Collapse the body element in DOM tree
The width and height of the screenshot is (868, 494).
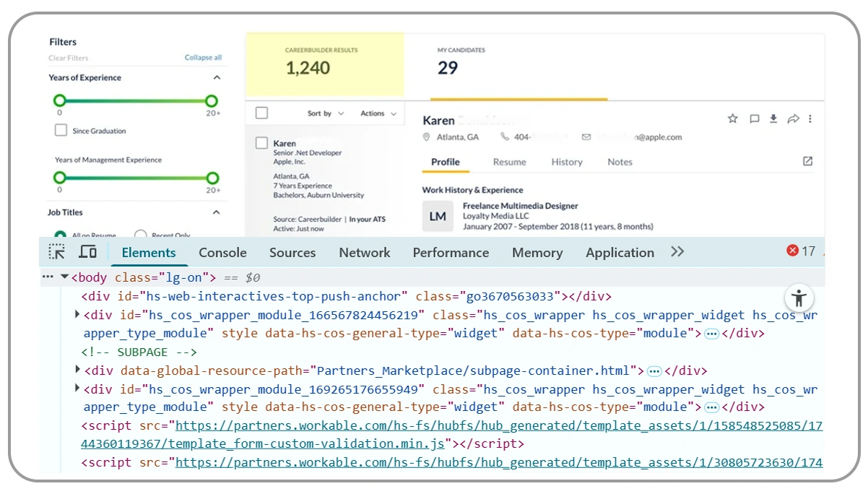pos(64,277)
